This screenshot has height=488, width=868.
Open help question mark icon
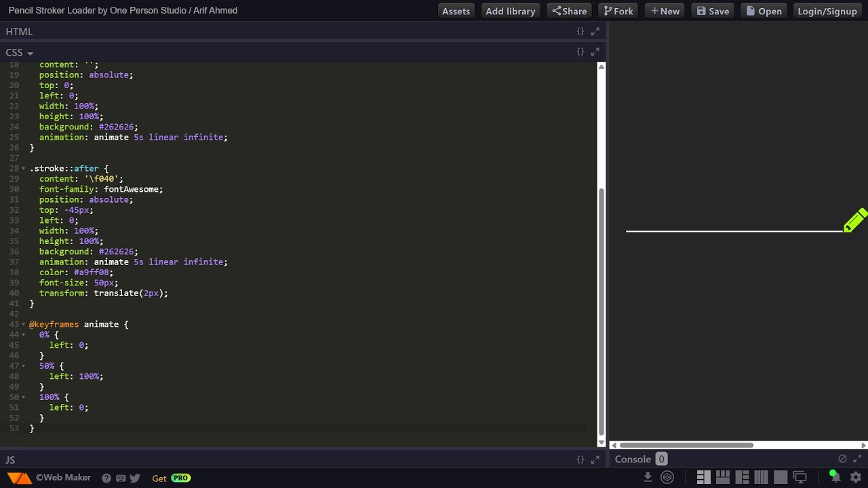pos(106,478)
